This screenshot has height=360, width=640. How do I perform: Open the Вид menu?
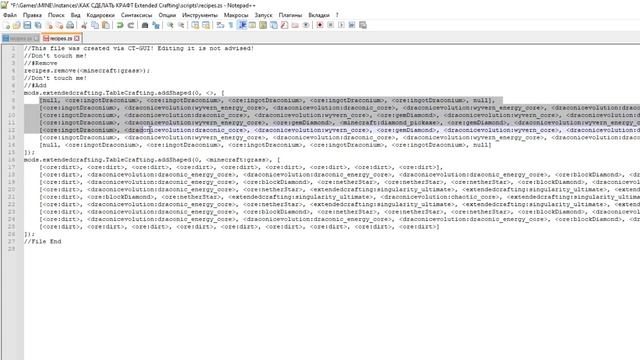pyautogui.click(x=76, y=15)
